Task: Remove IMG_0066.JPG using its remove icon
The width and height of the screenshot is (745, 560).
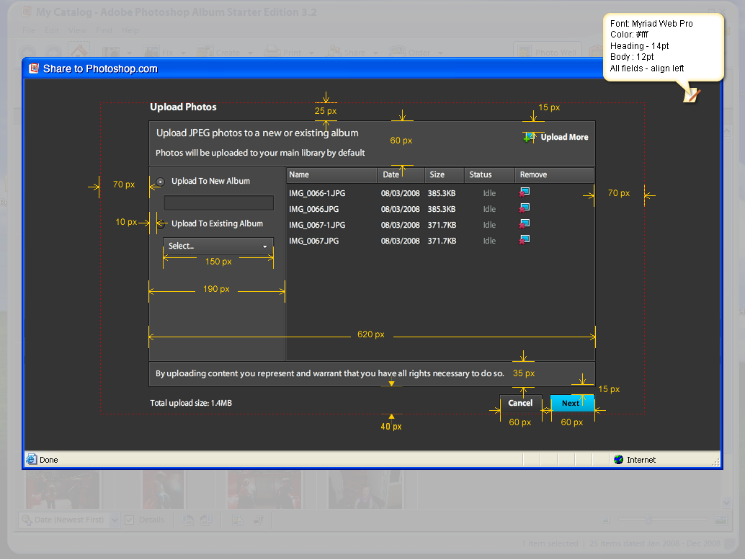Action: coord(524,208)
